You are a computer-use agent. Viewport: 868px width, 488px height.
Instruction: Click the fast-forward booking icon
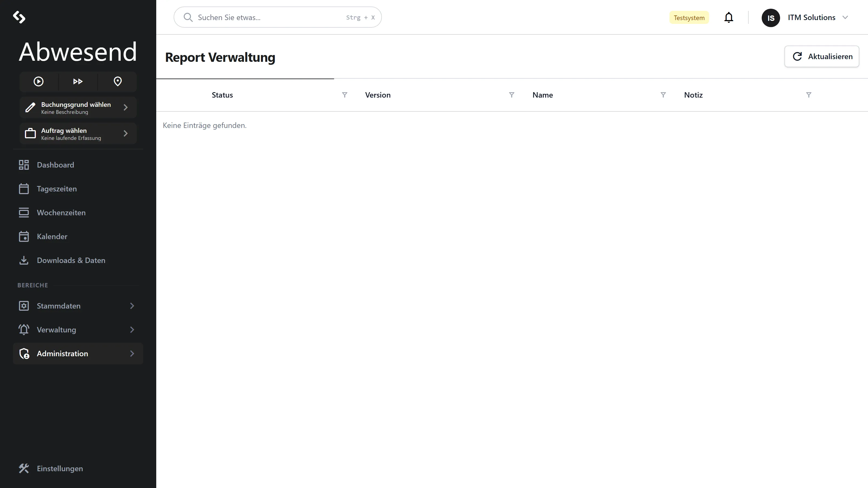(78, 82)
